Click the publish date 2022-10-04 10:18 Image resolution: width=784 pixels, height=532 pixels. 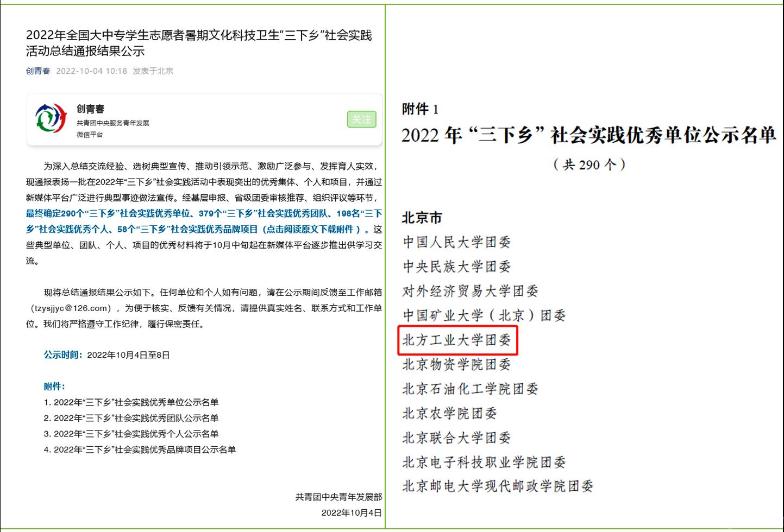[91, 71]
